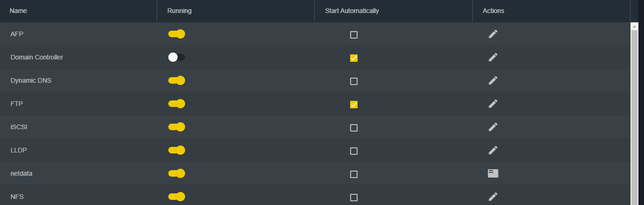Edit the AFP service settings

(493, 34)
